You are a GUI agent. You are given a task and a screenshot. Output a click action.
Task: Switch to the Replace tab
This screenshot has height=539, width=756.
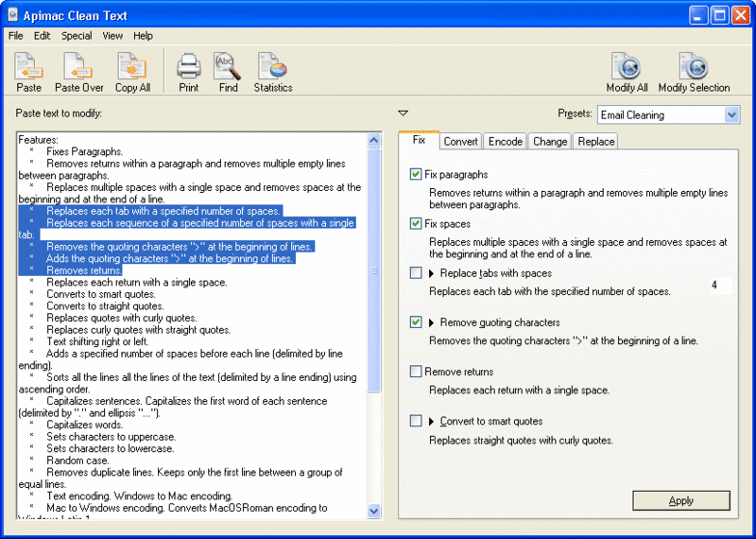[596, 142]
